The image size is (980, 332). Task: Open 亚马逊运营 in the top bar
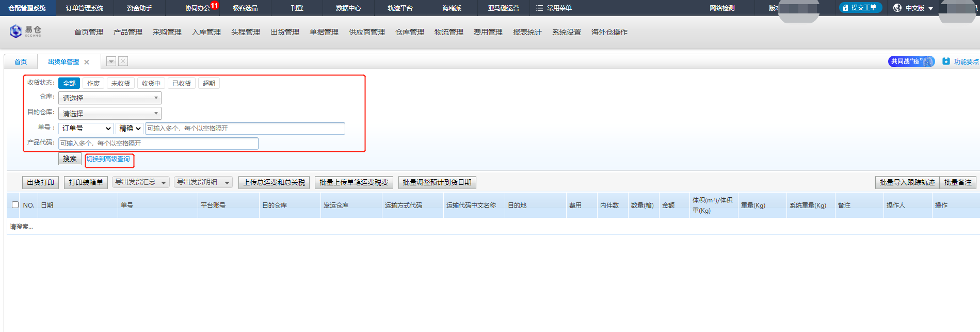point(504,8)
